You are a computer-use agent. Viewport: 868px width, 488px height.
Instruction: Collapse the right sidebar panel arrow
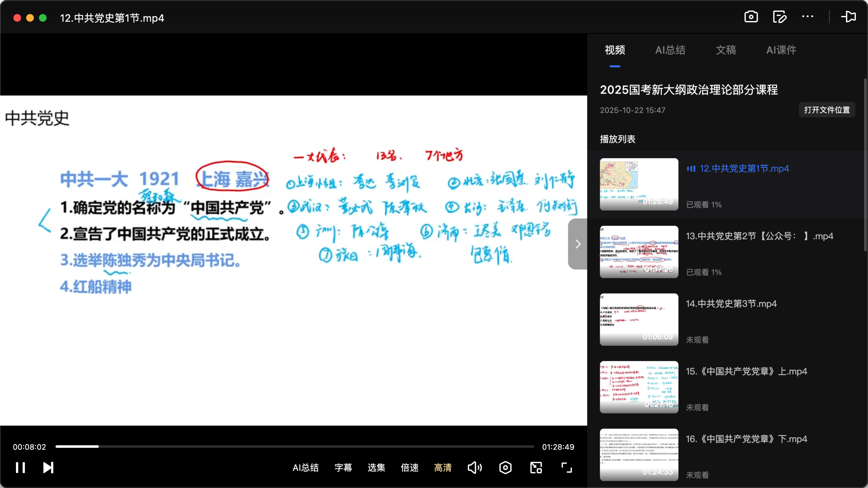click(578, 244)
